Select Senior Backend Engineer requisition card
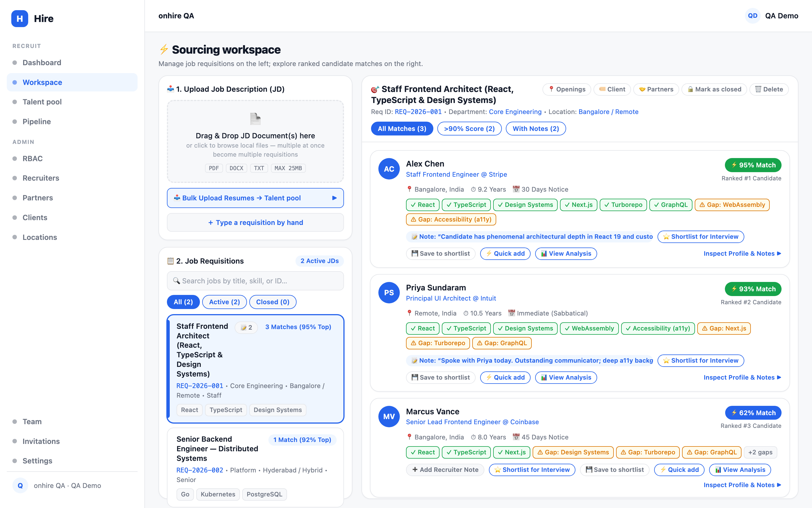 pyautogui.click(x=255, y=467)
